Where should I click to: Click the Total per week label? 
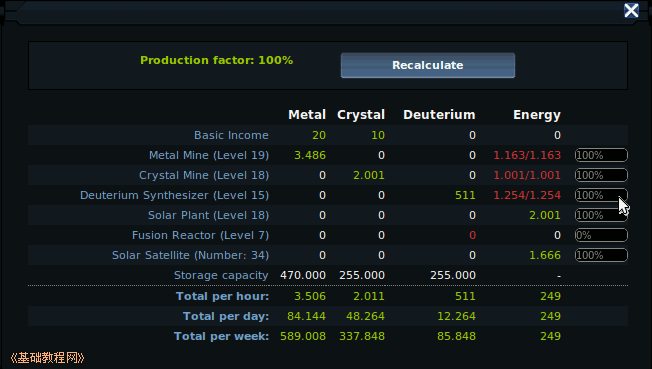222,336
